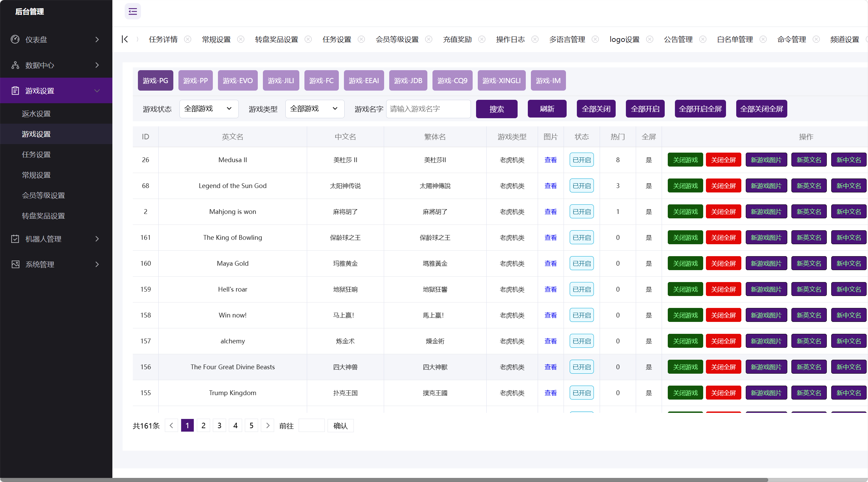Close the 任务详情 tab
868x482 pixels.
(188, 39)
